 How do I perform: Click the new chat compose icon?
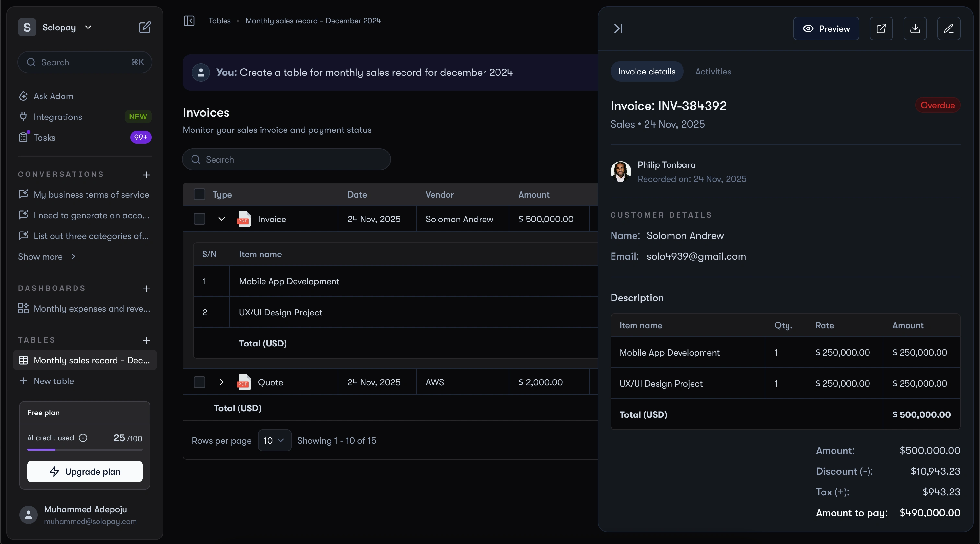[x=145, y=28]
